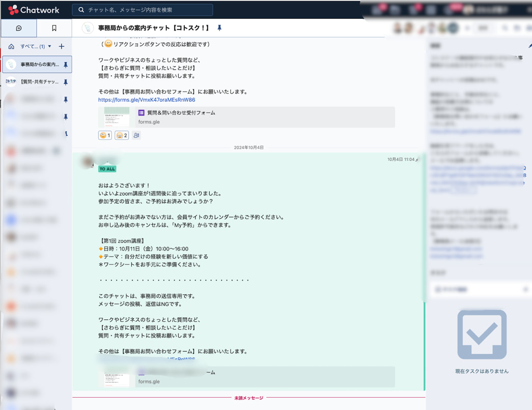The height and width of the screenshot is (410, 532).
Task: Click the smiley reaction with count 1
Action: (x=105, y=135)
